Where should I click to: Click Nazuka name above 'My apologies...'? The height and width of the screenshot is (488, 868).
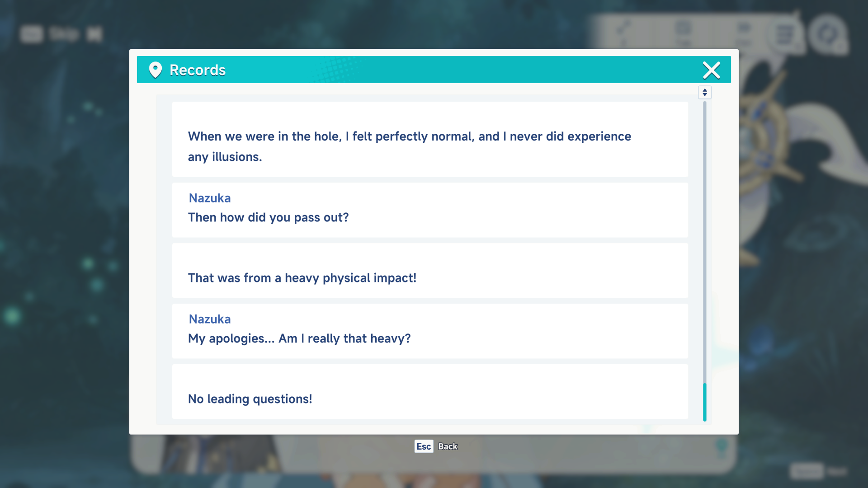210,319
